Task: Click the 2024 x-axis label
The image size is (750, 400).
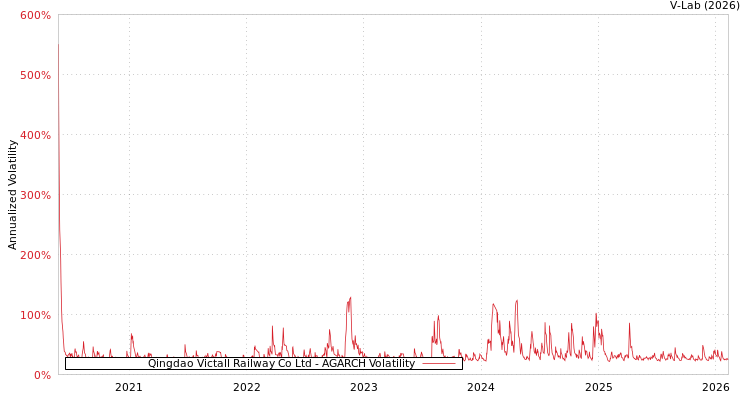Action: (481, 387)
